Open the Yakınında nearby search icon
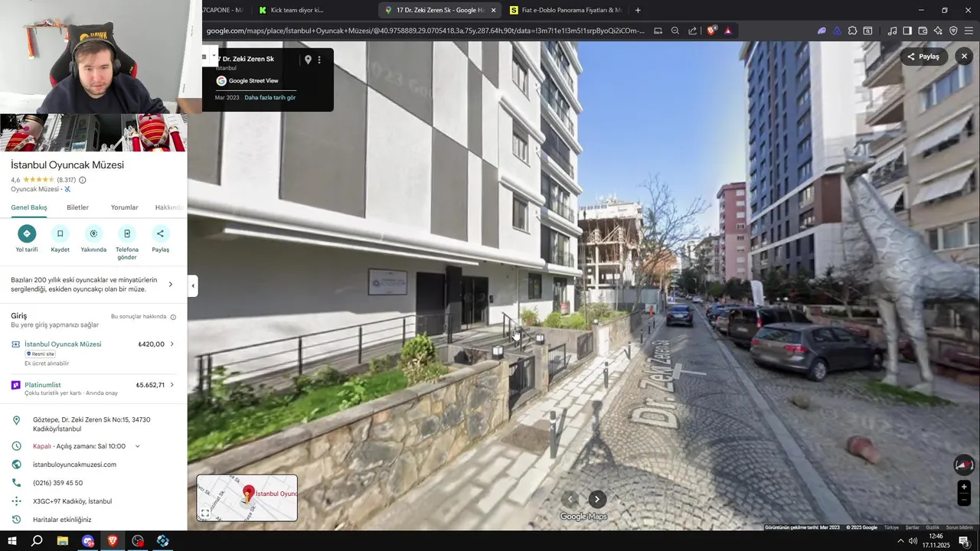The height and width of the screenshot is (551, 980). click(93, 233)
